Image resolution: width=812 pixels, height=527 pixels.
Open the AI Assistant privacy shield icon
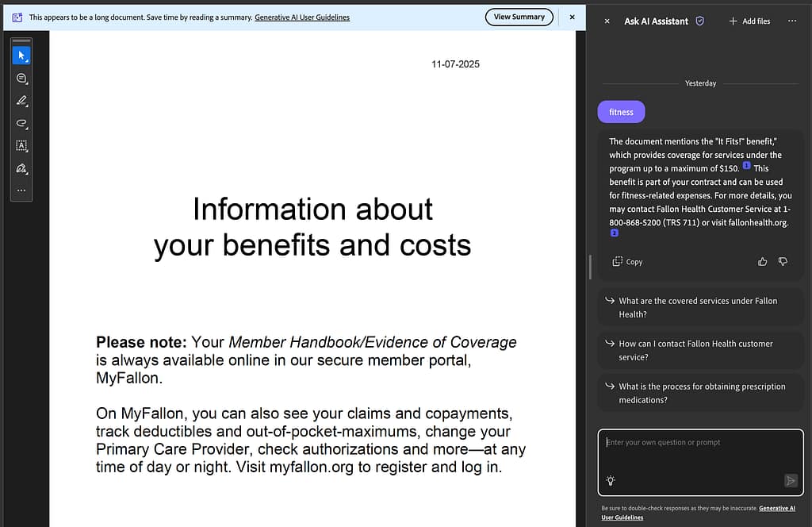click(x=699, y=21)
